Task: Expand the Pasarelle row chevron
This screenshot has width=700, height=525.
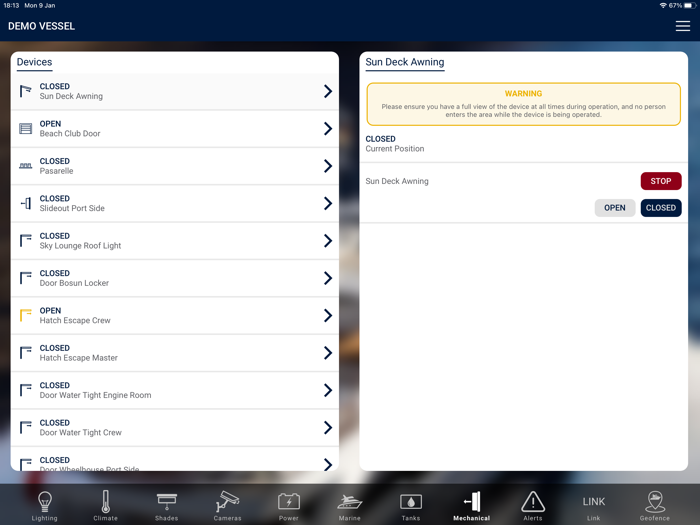Action: (x=328, y=166)
